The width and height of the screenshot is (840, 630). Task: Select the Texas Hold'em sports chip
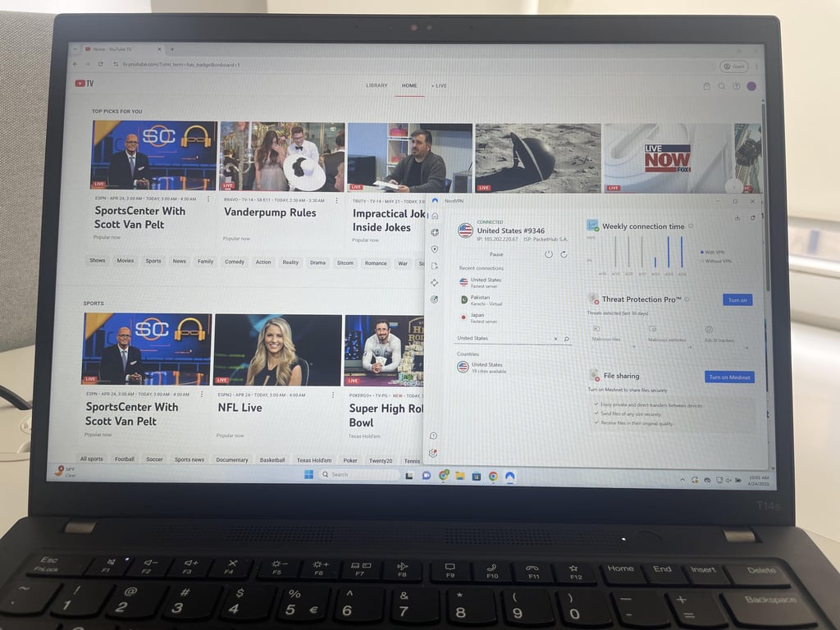pyautogui.click(x=314, y=460)
